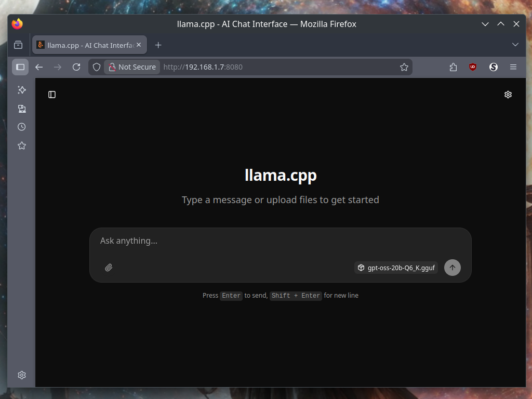This screenshot has width=532, height=399.
Task: Open the list all tabs chevron
Action: click(x=515, y=45)
